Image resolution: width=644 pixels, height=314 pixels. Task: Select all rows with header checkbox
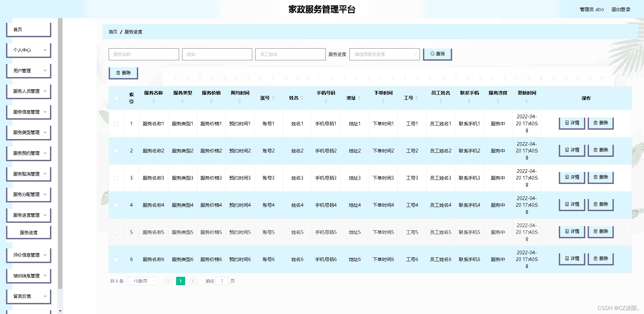click(116, 98)
